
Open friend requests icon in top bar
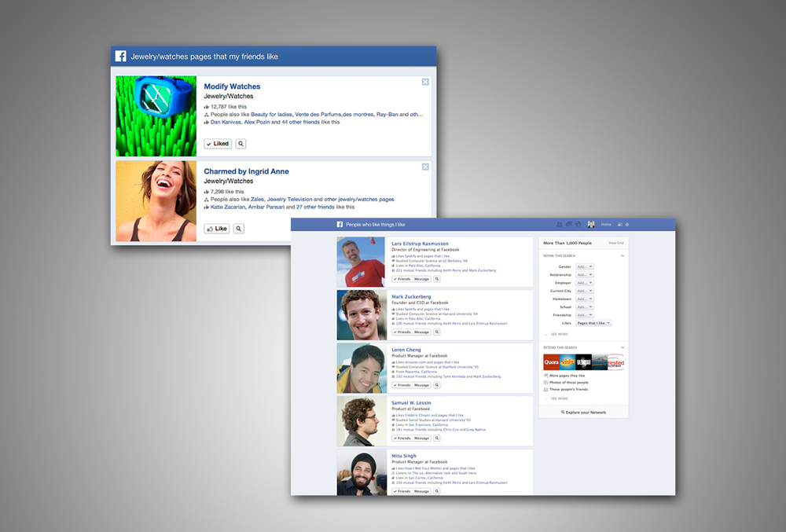tap(560, 225)
